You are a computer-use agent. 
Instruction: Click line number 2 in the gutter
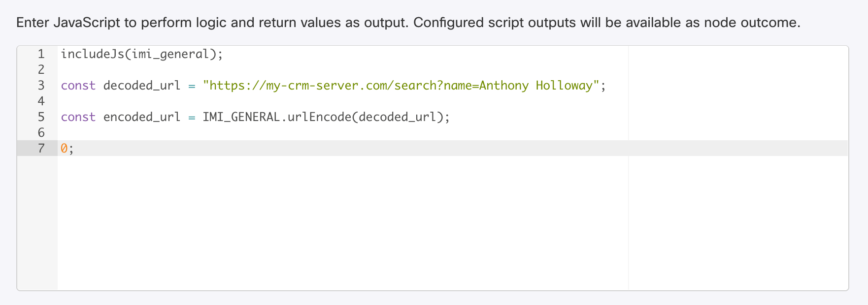[41, 70]
